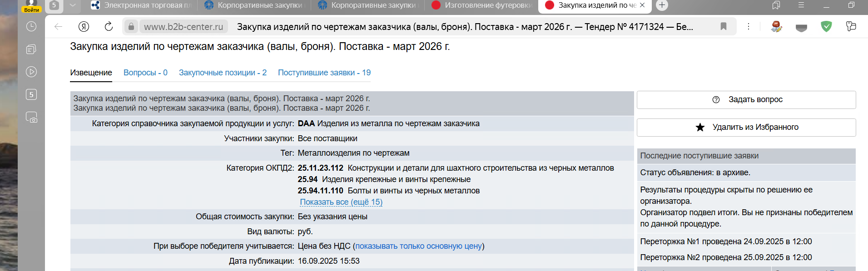868x271 pixels.
Task: Open the video play icon in sidebar
Action: 31,72
